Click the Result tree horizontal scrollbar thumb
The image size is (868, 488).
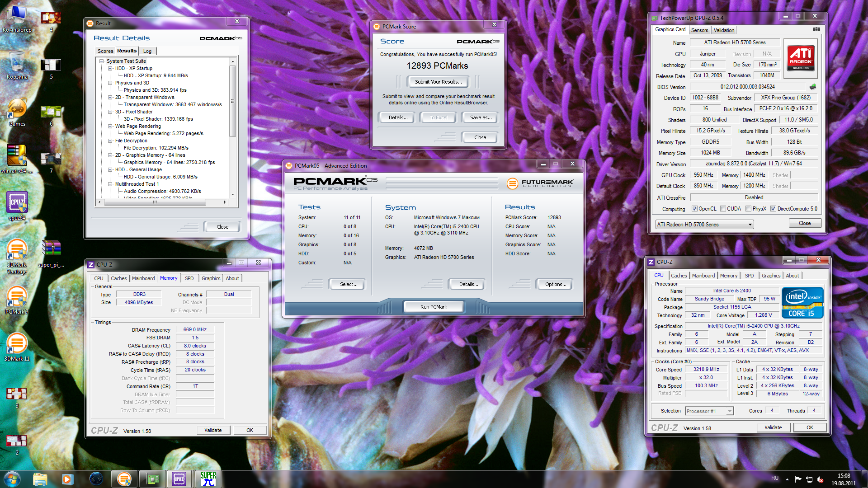[155, 202]
